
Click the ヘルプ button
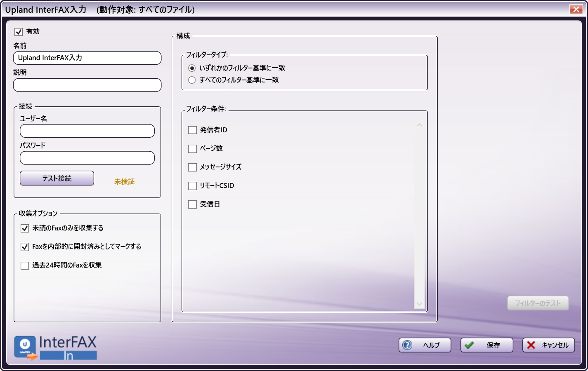(425, 345)
